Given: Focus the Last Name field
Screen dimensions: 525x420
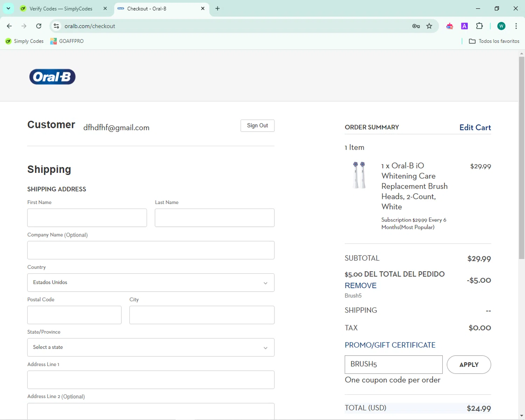Looking at the screenshot, I should (215, 218).
